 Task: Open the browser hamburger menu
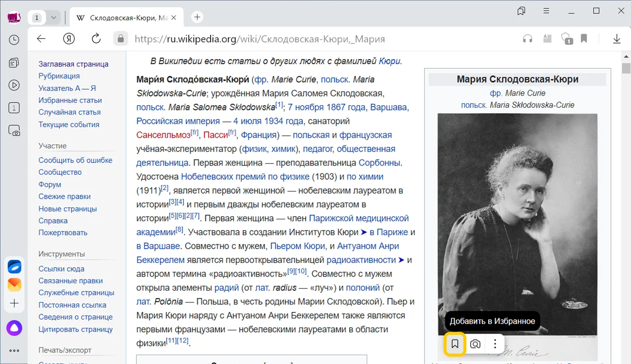(x=547, y=11)
